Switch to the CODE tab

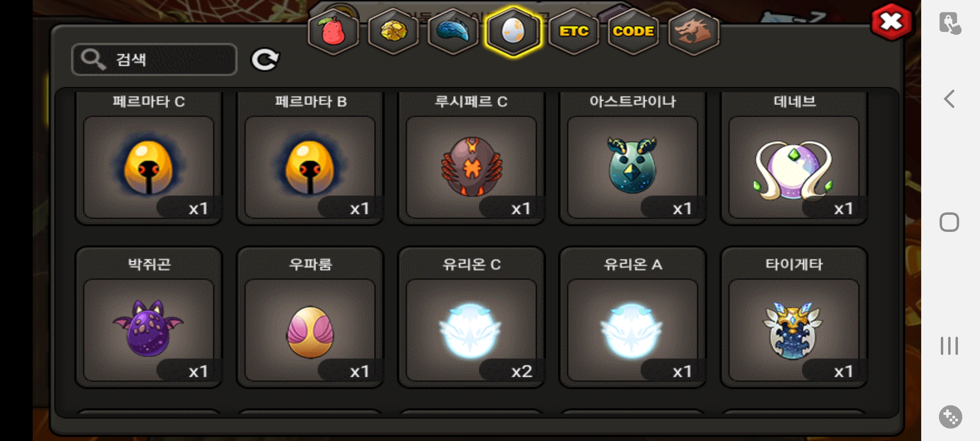(633, 32)
